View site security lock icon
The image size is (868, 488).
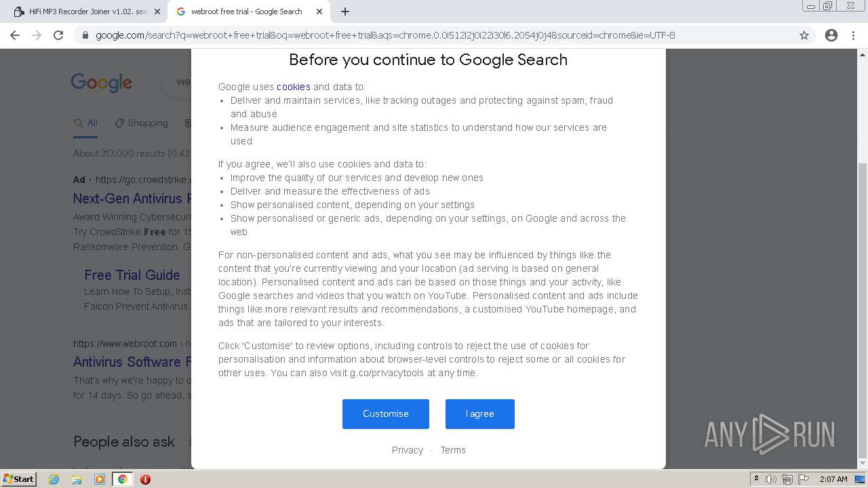[85, 35]
